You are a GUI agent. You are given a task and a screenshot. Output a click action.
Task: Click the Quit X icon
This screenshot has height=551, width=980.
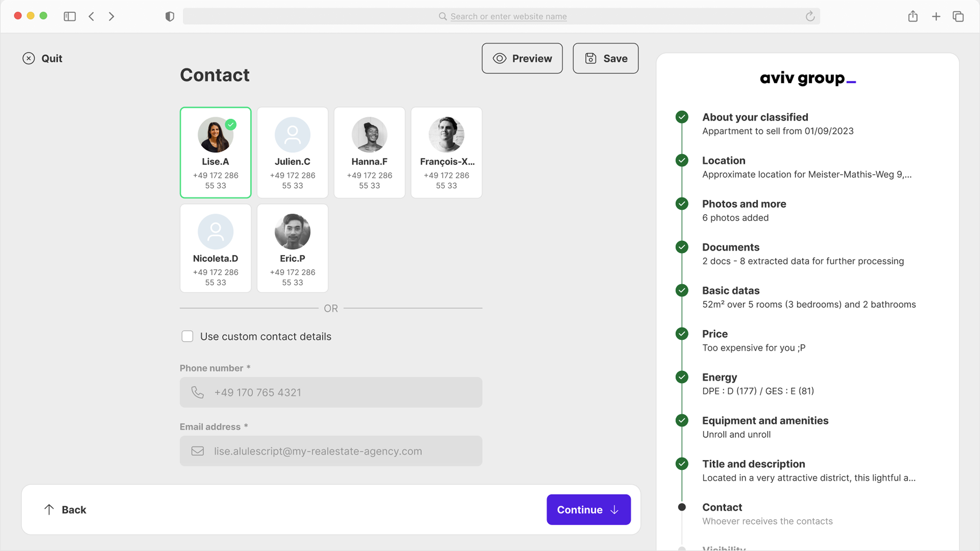point(29,58)
